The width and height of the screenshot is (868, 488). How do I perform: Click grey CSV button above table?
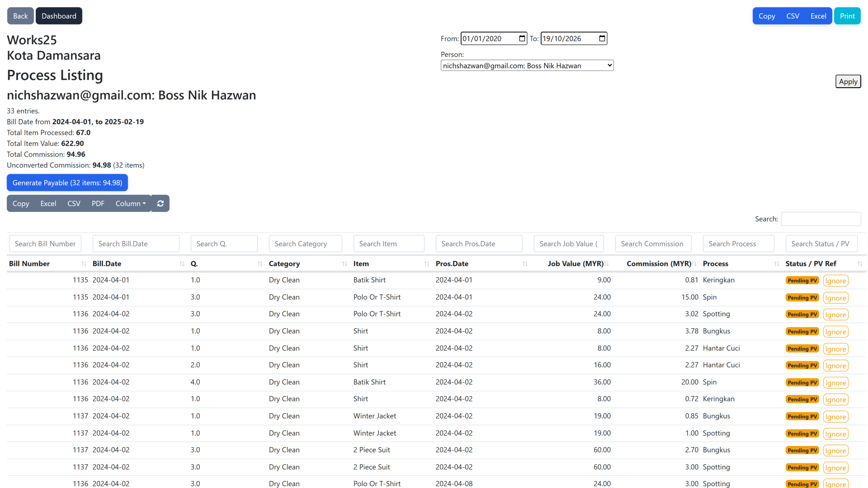click(74, 203)
